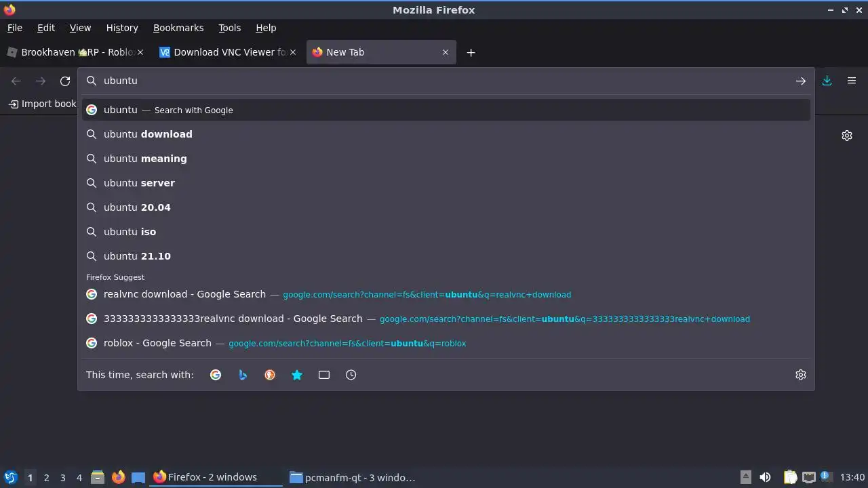
Task: Search this time with Bing icon
Action: tap(243, 375)
